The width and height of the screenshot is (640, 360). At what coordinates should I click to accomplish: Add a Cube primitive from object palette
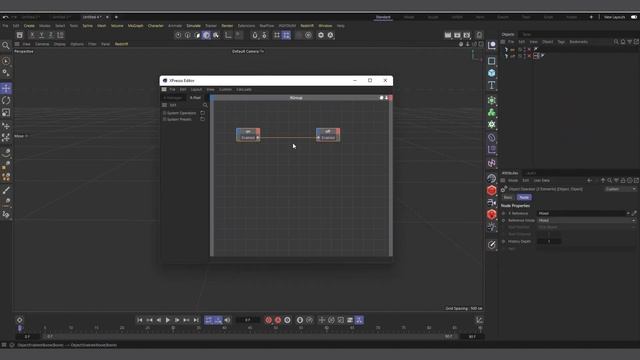tap(491, 73)
